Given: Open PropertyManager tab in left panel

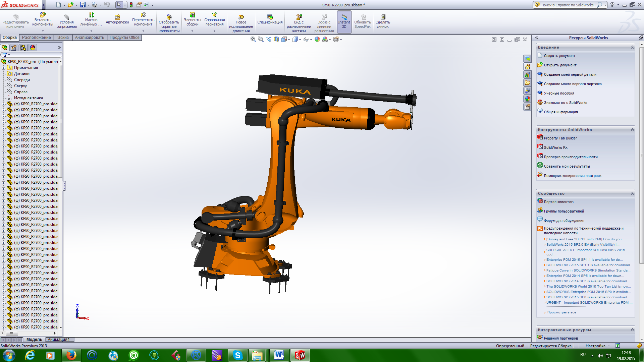Looking at the screenshot, I should point(14,48).
